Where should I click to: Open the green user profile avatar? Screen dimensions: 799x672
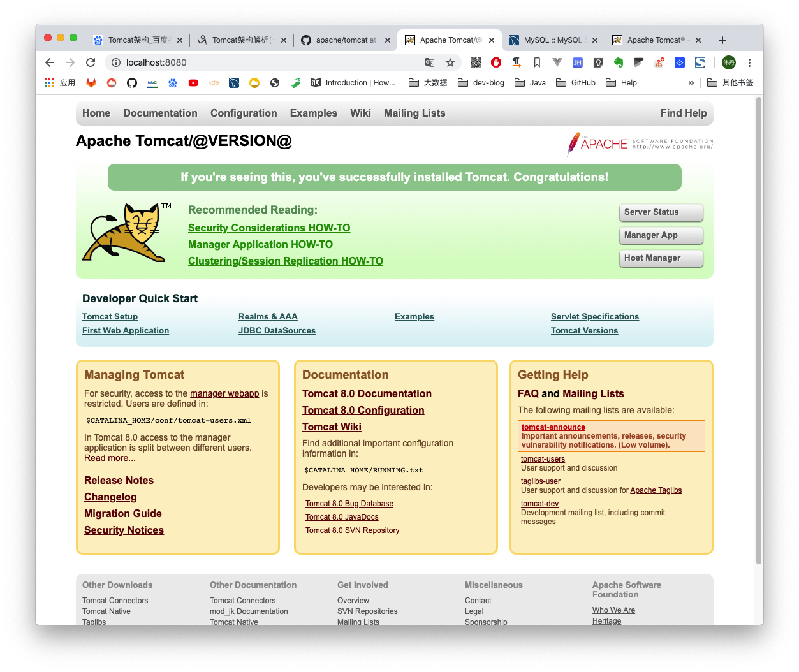(729, 62)
